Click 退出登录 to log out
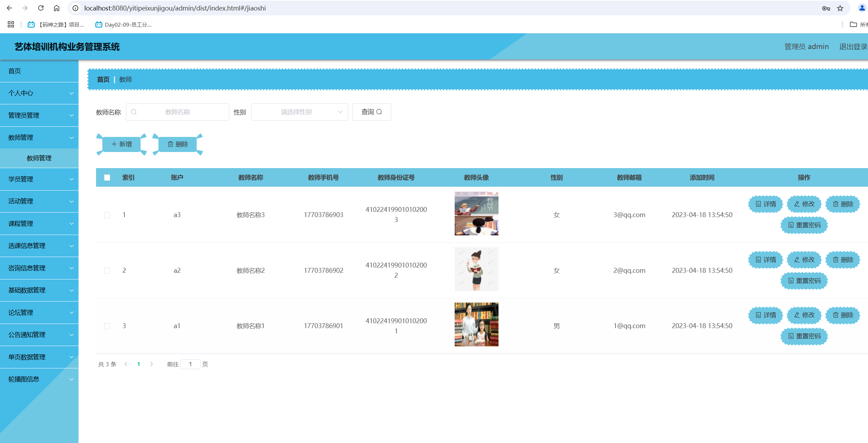The height and width of the screenshot is (443, 868). pyautogui.click(x=853, y=47)
